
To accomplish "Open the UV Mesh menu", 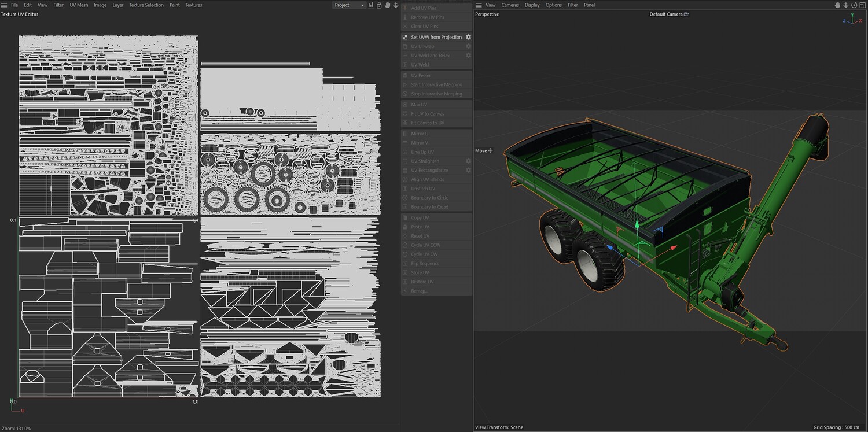I will click(x=79, y=5).
